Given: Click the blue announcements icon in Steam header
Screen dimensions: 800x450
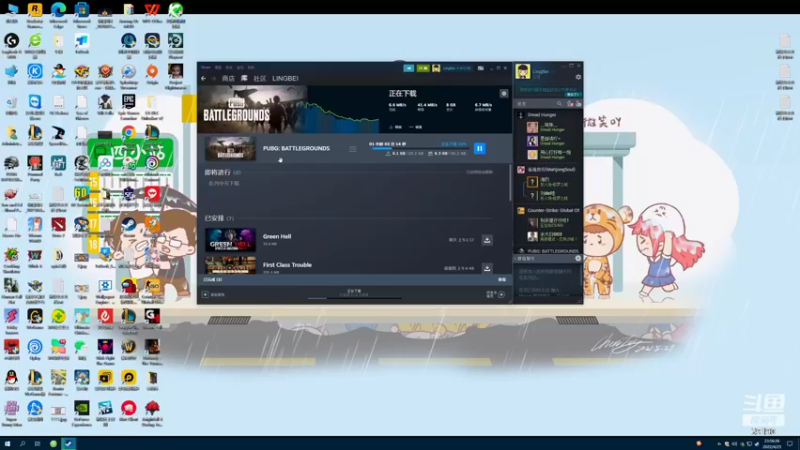Looking at the screenshot, I should (409, 68).
